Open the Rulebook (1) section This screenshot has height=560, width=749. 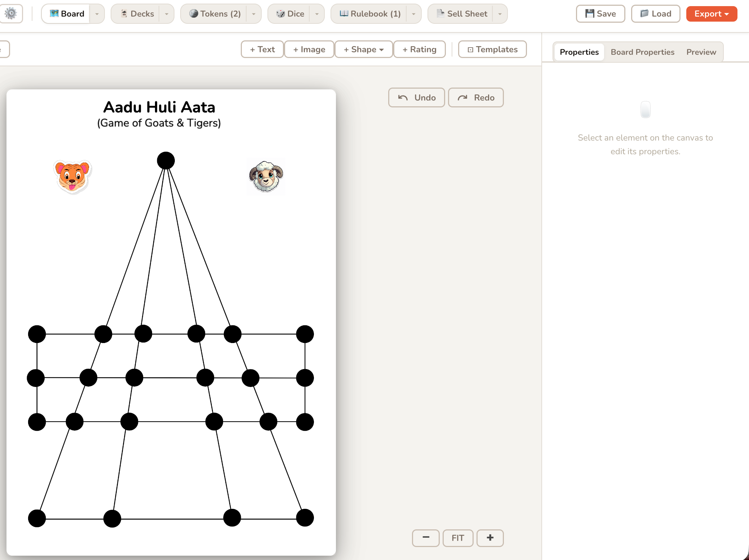[x=370, y=14]
